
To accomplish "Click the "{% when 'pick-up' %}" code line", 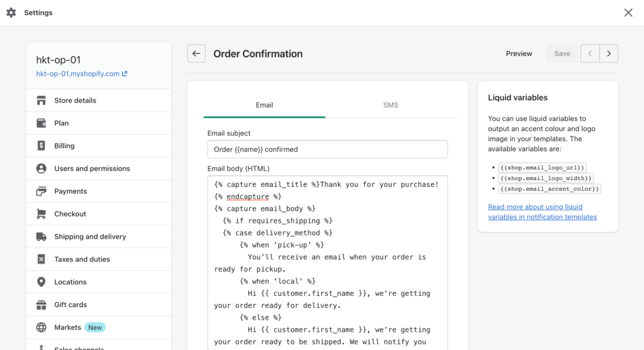I will (x=282, y=245).
